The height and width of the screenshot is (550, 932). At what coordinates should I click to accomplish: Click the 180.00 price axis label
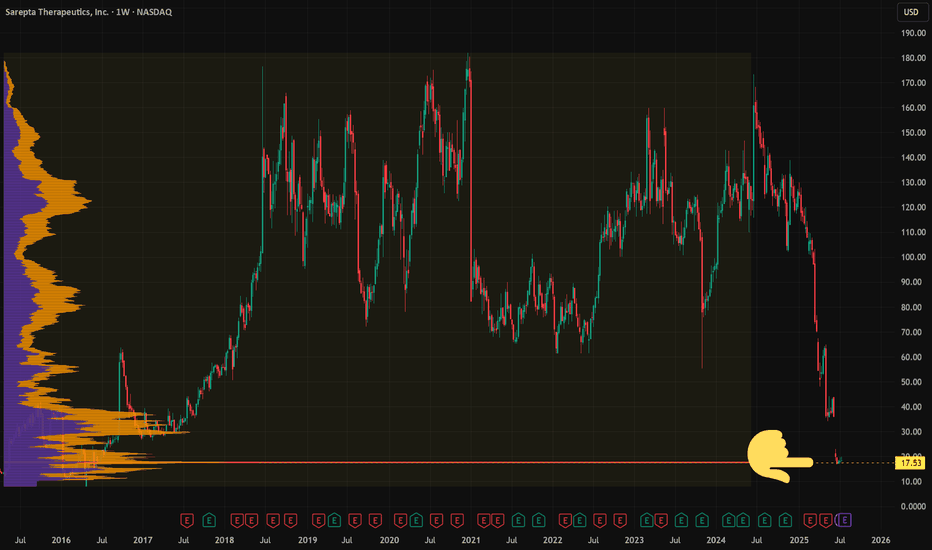point(913,58)
